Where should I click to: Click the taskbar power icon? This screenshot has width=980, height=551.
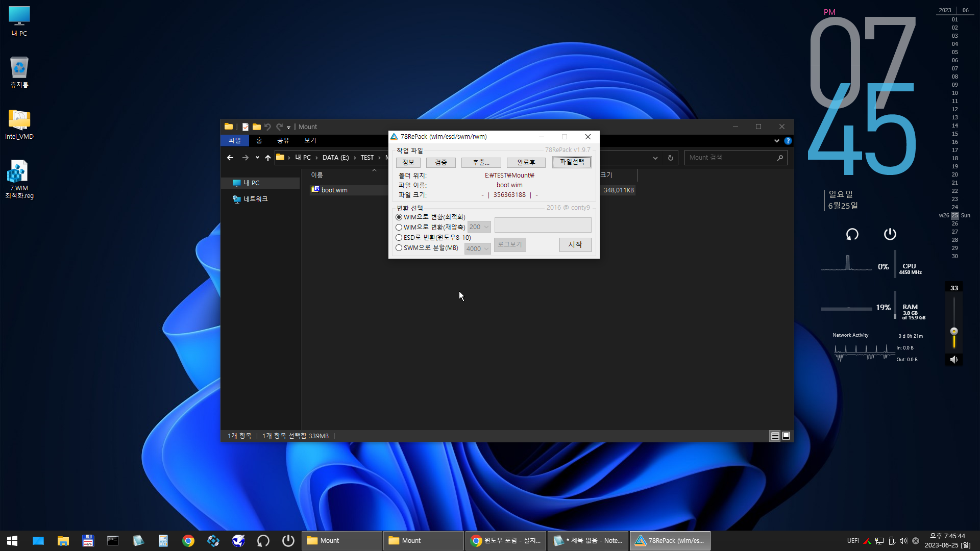point(288,541)
